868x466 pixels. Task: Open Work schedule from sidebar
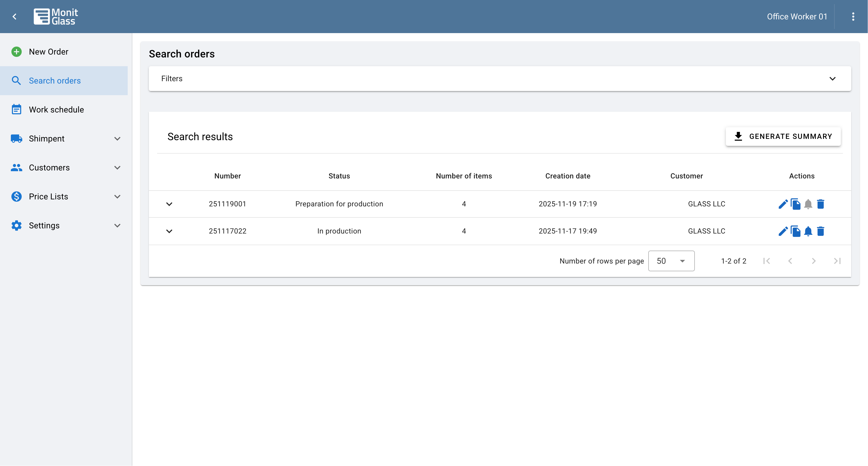(56, 110)
